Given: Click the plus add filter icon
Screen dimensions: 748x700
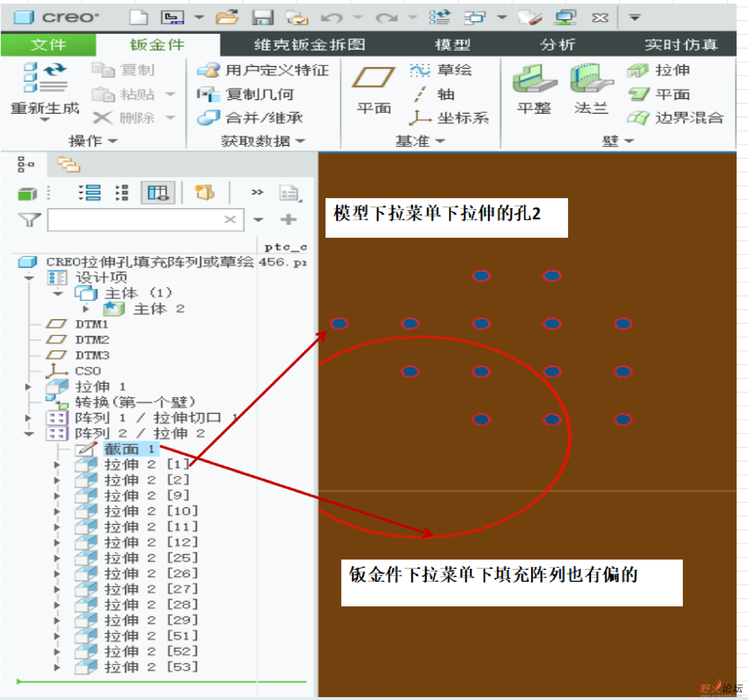Looking at the screenshot, I should click(x=289, y=220).
